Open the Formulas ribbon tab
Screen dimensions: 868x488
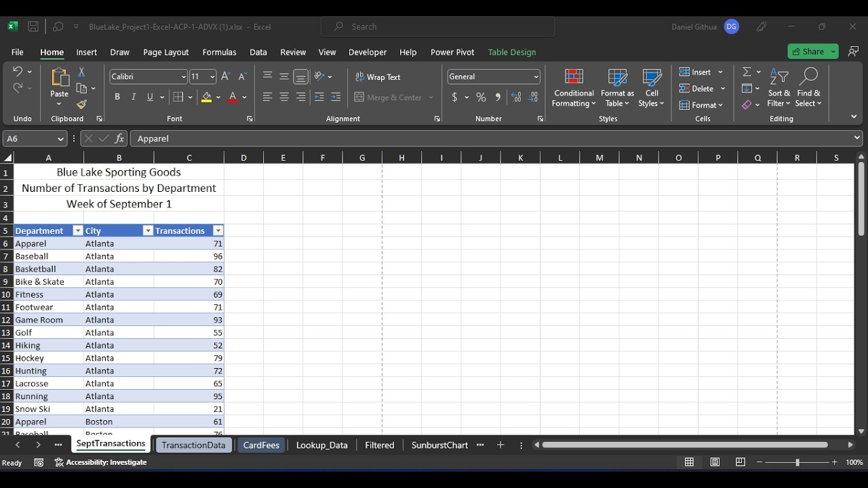click(219, 52)
